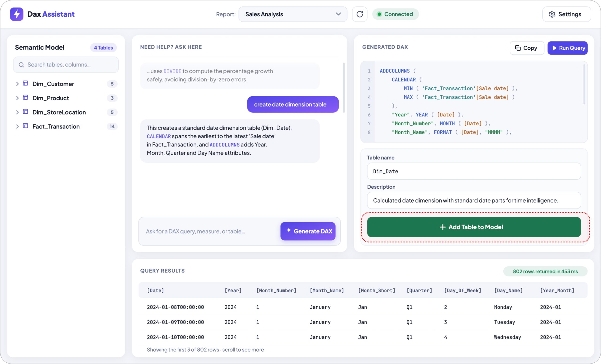Click the chat panel scrollbar
The image size is (601, 364).
[344, 88]
